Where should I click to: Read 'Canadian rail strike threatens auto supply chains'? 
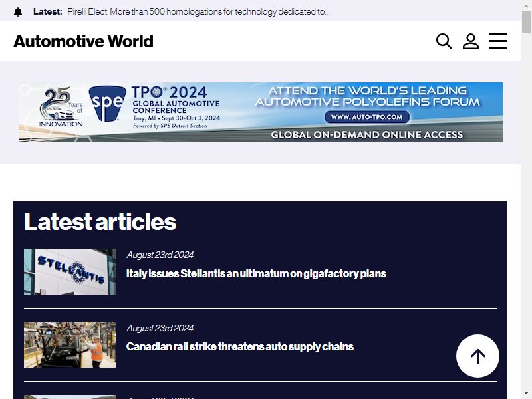coord(240,346)
